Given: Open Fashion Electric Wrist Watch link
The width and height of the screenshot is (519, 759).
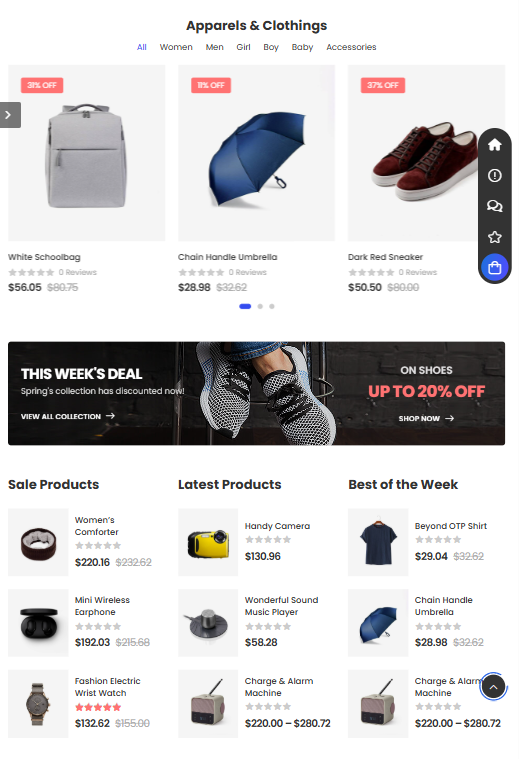Looking at the screenshot, I should tap(107, 687).
